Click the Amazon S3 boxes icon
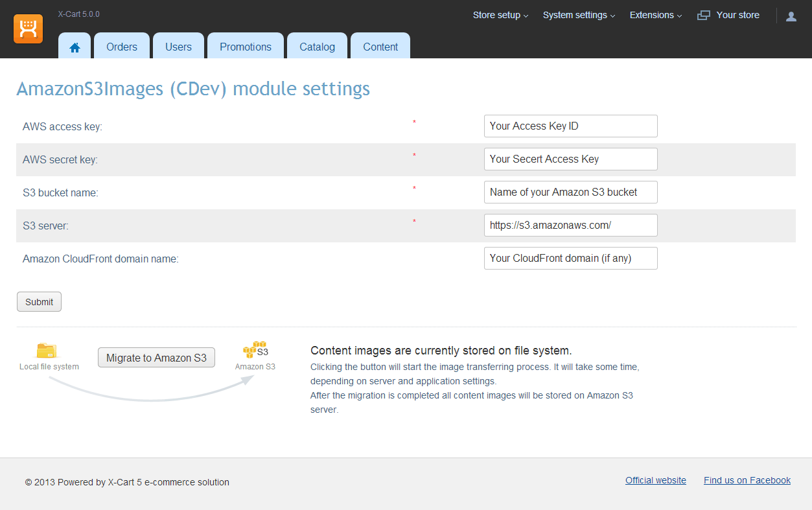The width and height of the screenshot is (812, 510). 255,350
